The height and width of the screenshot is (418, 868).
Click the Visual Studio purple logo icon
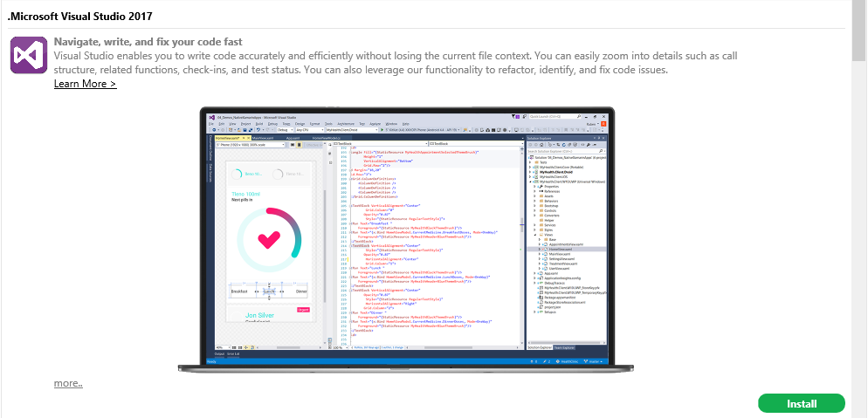coord(28,55)
